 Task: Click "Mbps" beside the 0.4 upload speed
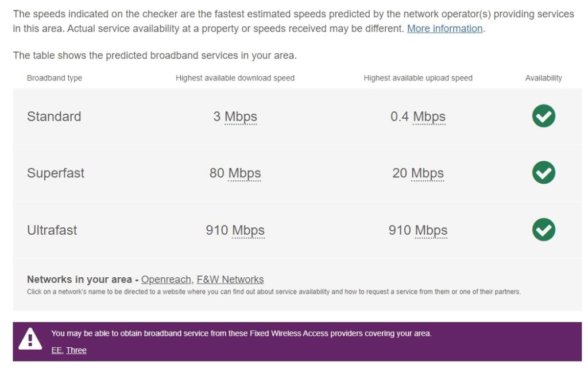tap(431, 116)
